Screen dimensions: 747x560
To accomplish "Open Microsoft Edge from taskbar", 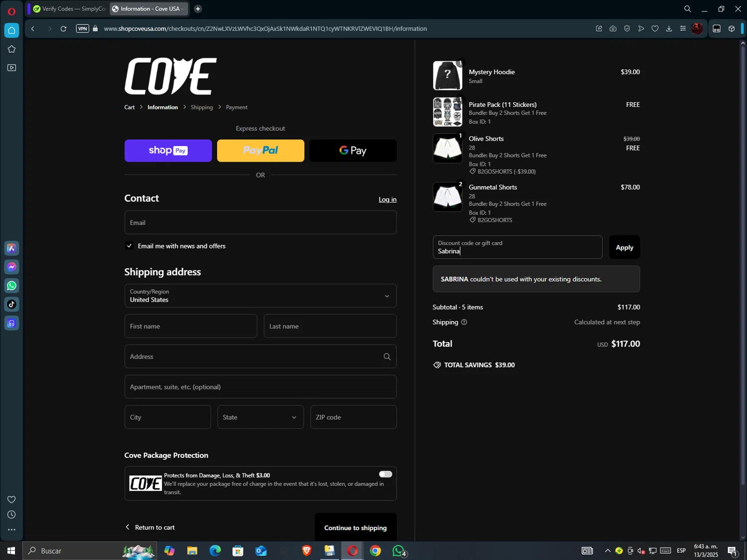I will (215, 551).
